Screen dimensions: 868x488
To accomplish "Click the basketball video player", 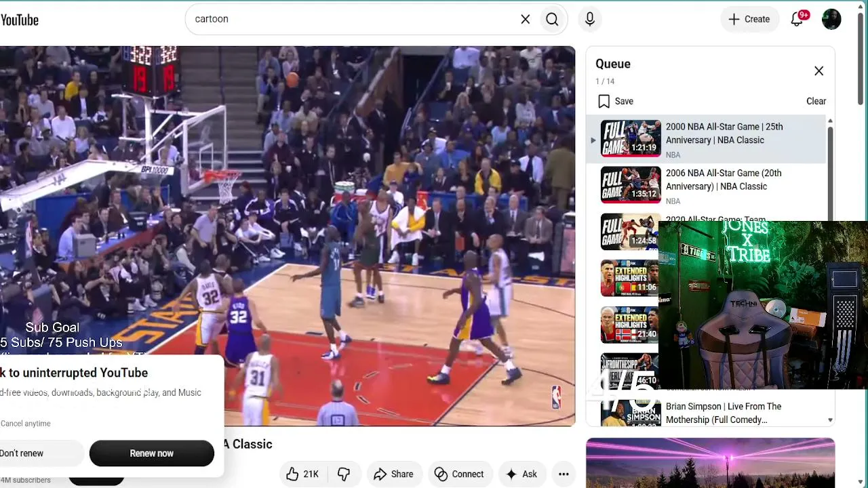I will click(x=288, y=236).
